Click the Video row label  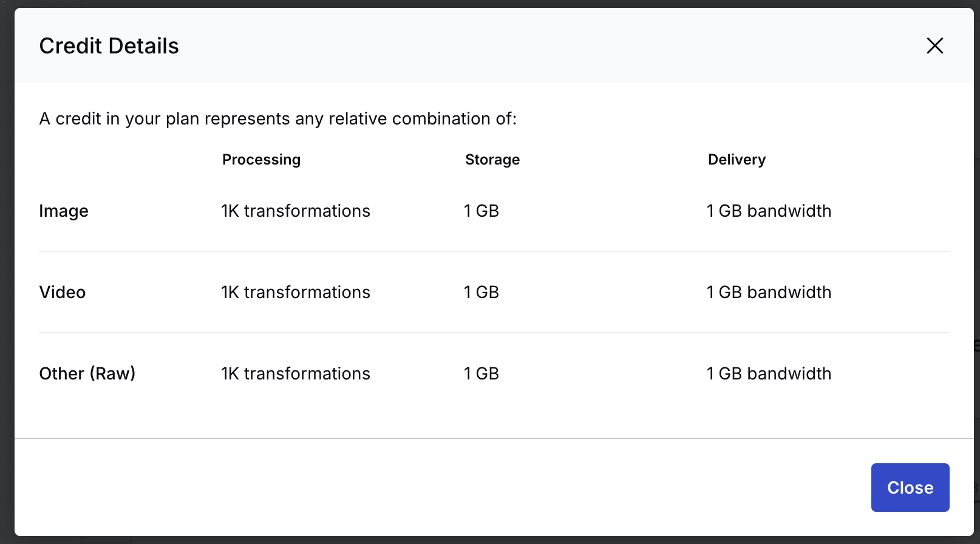[63, 292]
